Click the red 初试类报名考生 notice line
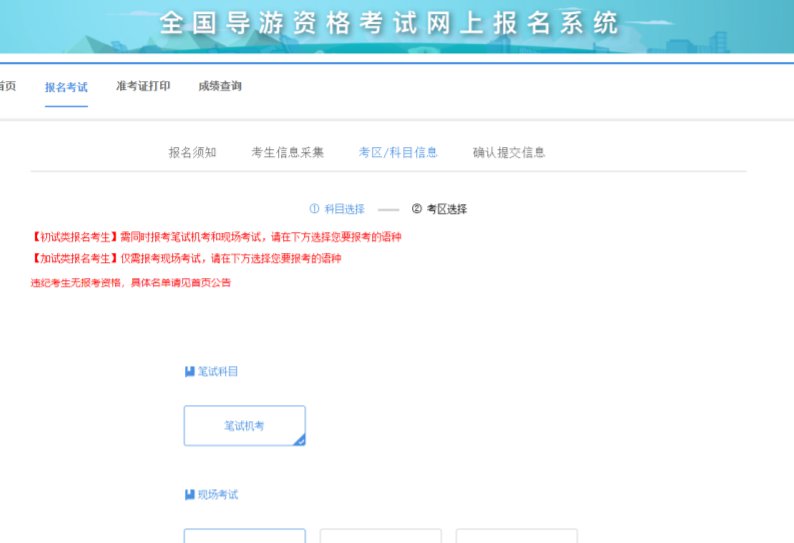The image size is (794, 543). (216, 237)
